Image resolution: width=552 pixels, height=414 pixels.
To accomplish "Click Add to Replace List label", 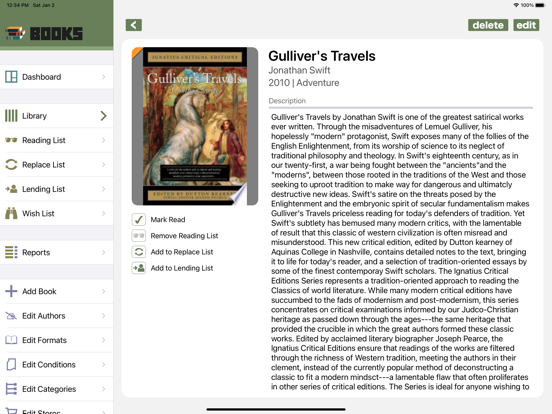I will [182, 252].
